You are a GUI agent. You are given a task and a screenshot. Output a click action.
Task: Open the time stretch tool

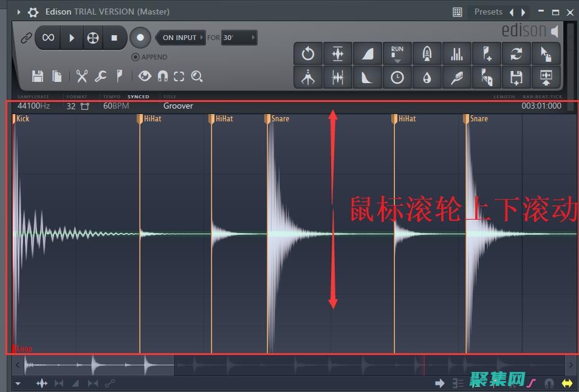tap(397, 77)
